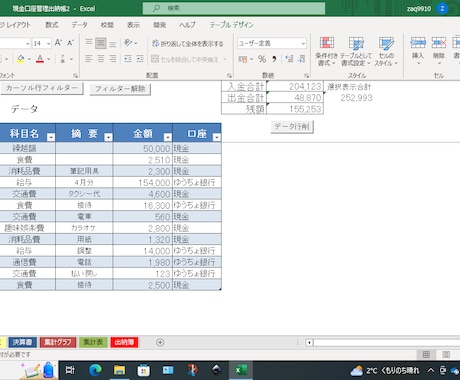Switch to the 決算書 sheet tab
460x380 pixels.
22,342
